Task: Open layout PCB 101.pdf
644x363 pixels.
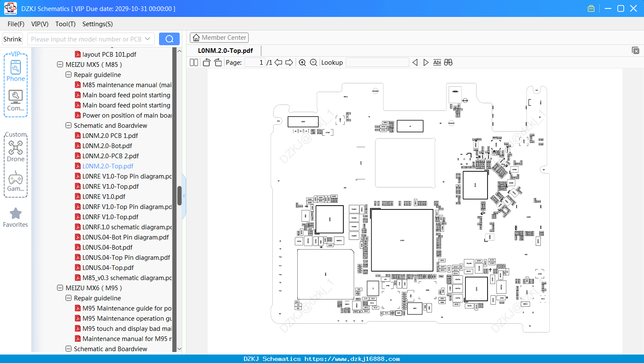Action: [109, 55]
